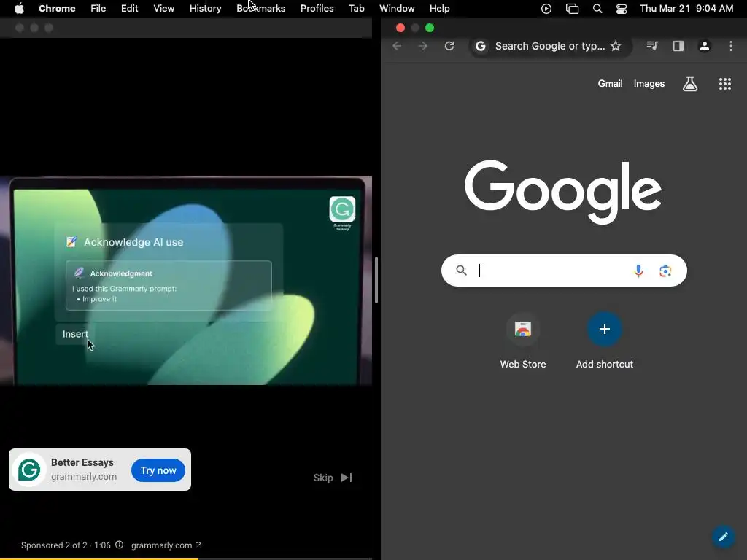Close the right Chrome window
Viewport: 747px width, 560px height.
click(x=400, y=28)
